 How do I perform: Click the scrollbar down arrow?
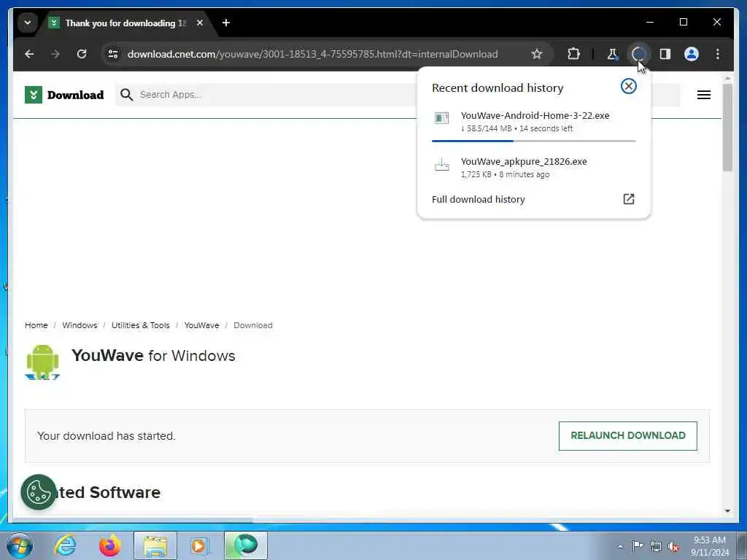[x=727, y=511]
